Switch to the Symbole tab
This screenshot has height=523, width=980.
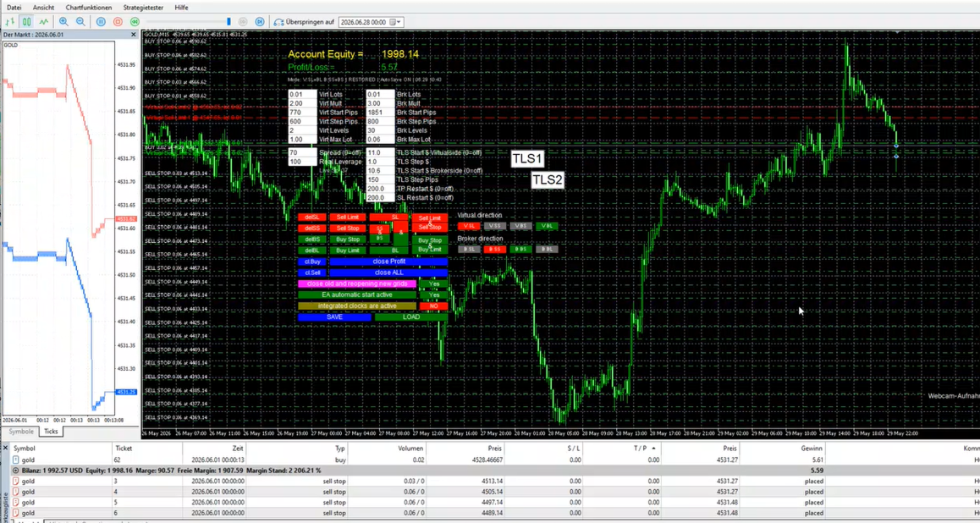coord(20,431)
